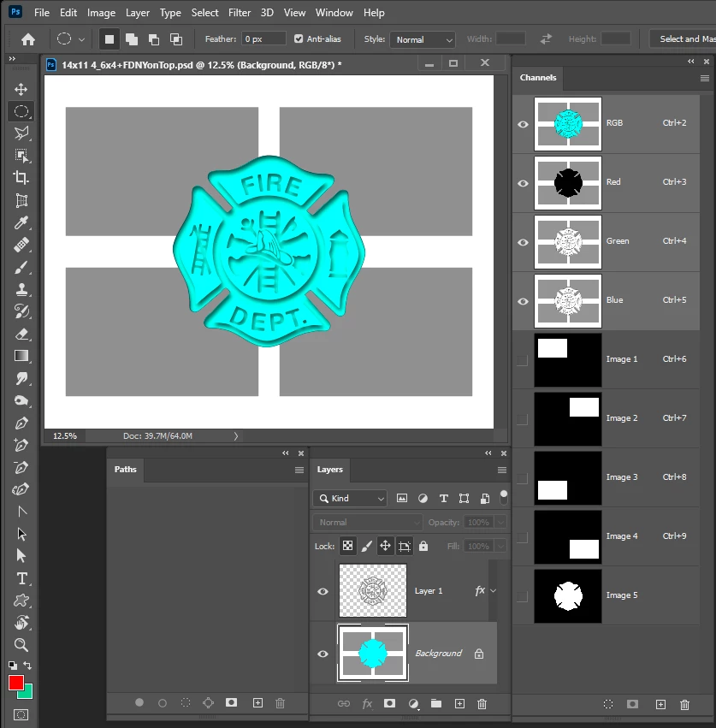Click the Home icon in options bar
Viewport: 716px width, 728px height.
pos(28,39)
